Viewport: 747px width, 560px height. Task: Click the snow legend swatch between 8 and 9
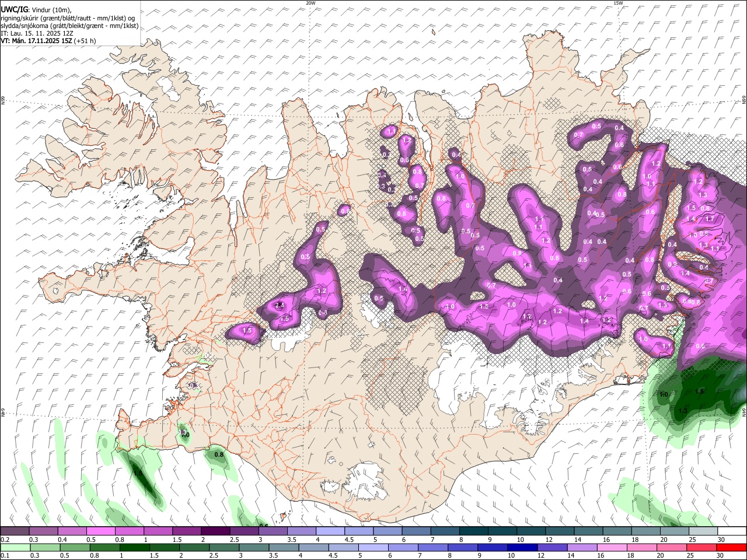pos(473,531)
